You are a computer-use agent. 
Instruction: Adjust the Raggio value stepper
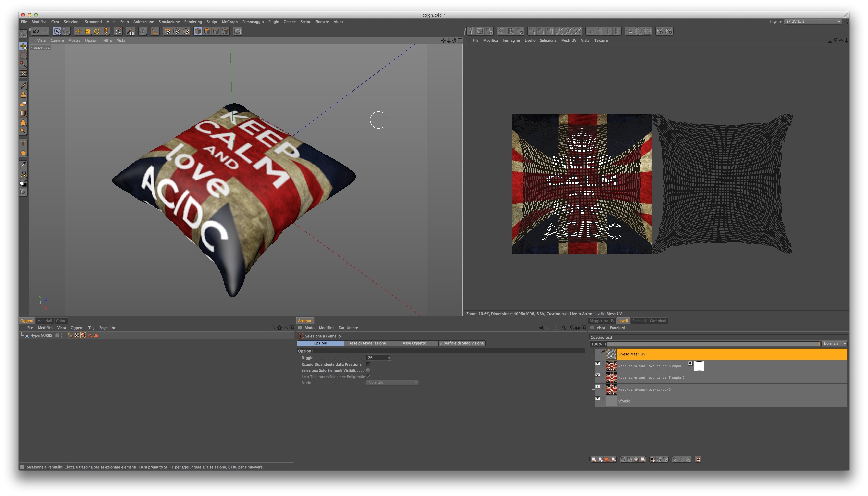[389, 358]
